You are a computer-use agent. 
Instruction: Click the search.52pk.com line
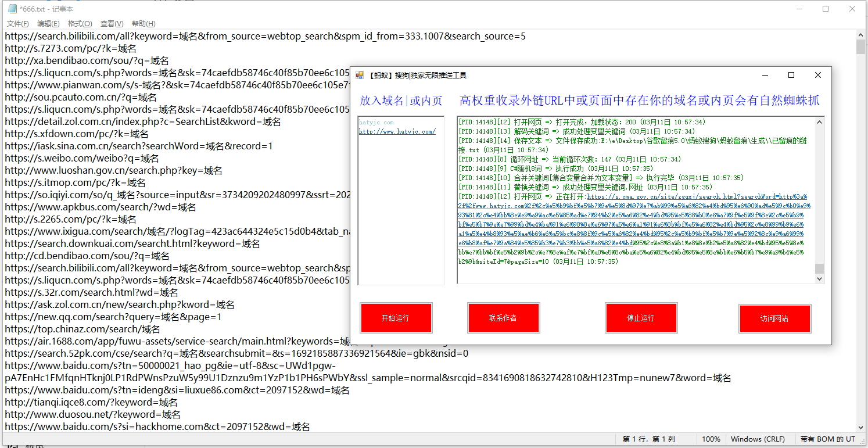236,353
